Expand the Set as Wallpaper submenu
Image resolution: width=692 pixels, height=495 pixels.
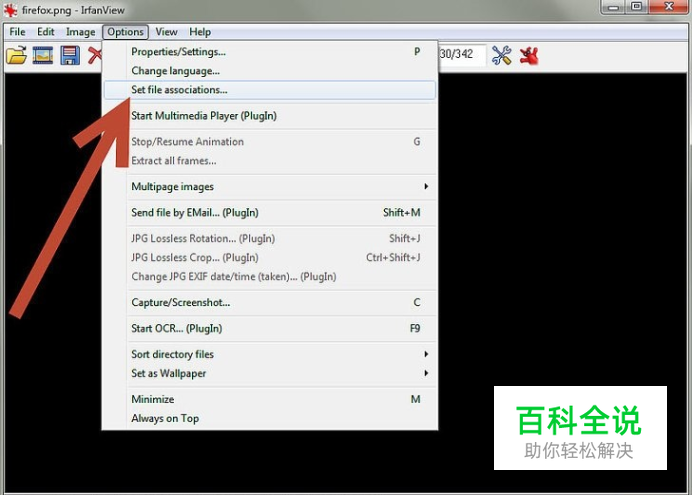tap(270, 373)
